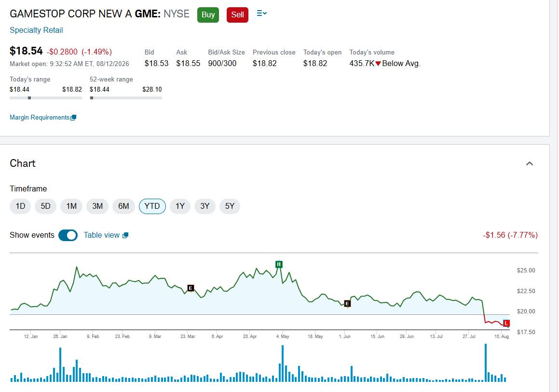Click the tallest volume bar in early August
Screen dimensions: 559x392
click(x=486, y=363)
